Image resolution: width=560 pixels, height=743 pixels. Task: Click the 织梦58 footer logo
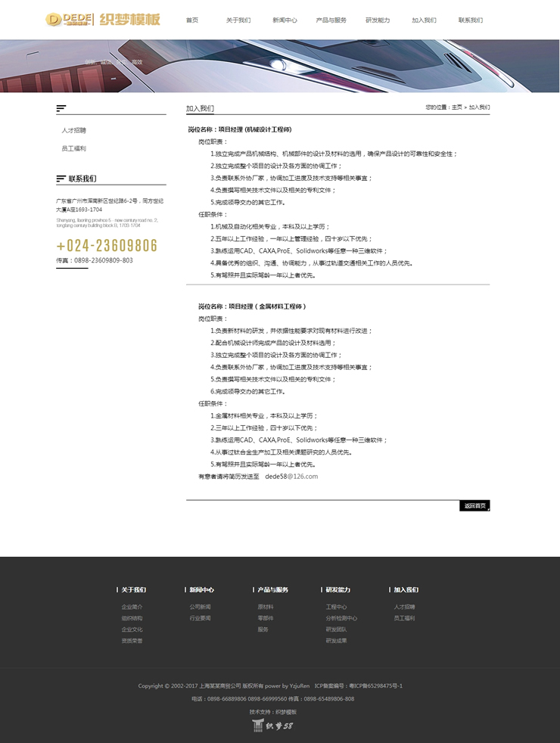(x=272, y=726)
